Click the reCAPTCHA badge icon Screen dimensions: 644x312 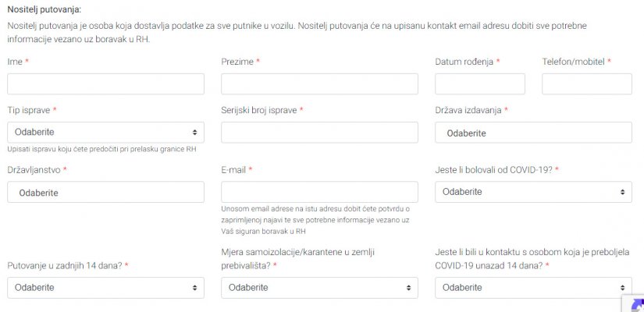click(635, 305)
